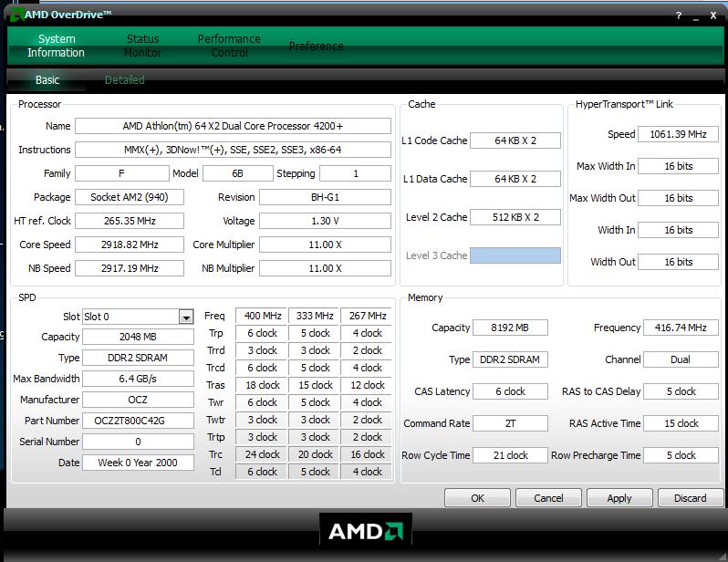
Task: Click the HT ref. Clock value 265.35 MHz
Action: pyautogui.click(x=130, y=221)
